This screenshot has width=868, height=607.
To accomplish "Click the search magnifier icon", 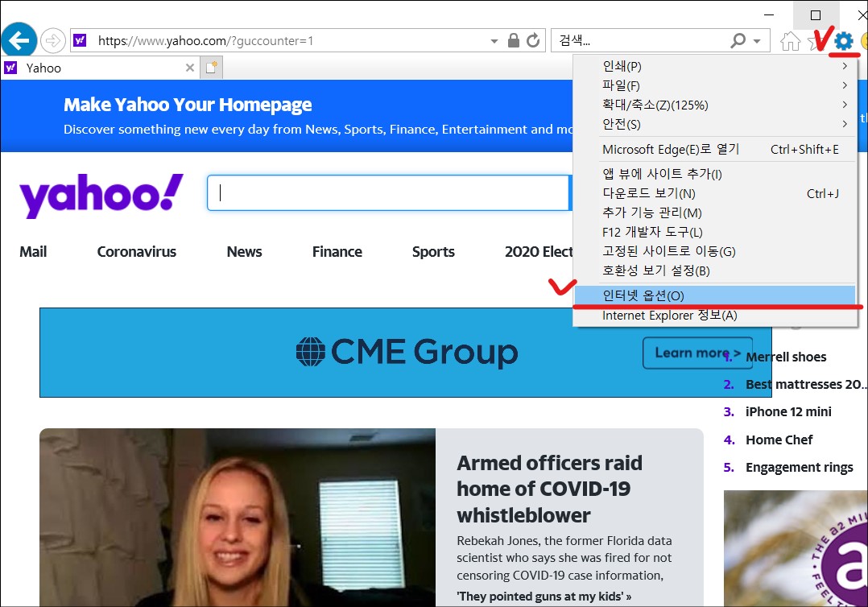I will point(738,40).
